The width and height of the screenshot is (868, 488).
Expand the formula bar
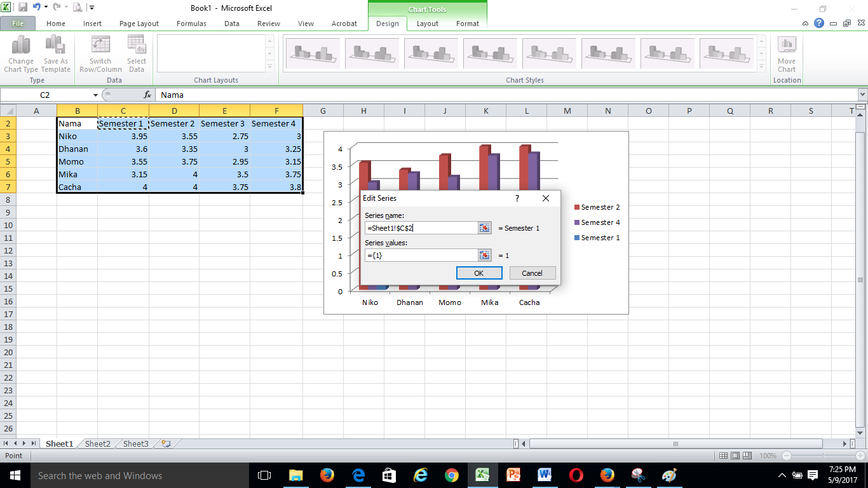pos(862,95)
